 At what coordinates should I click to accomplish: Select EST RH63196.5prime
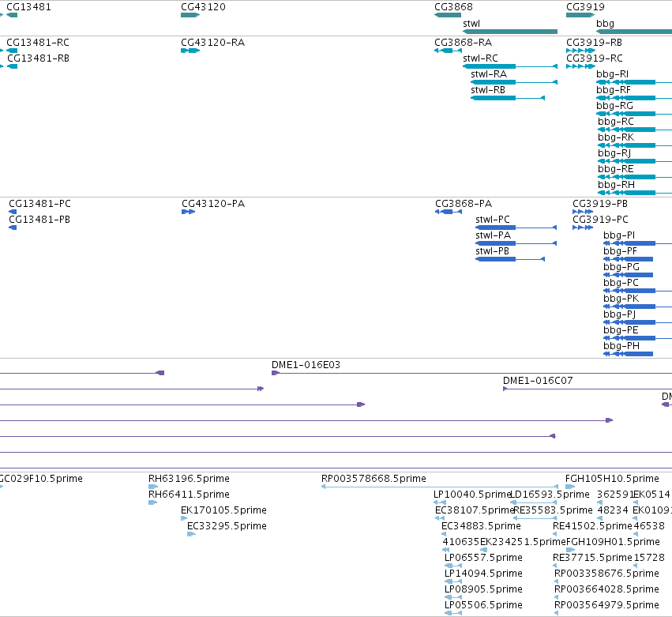(x=153, y=487)
